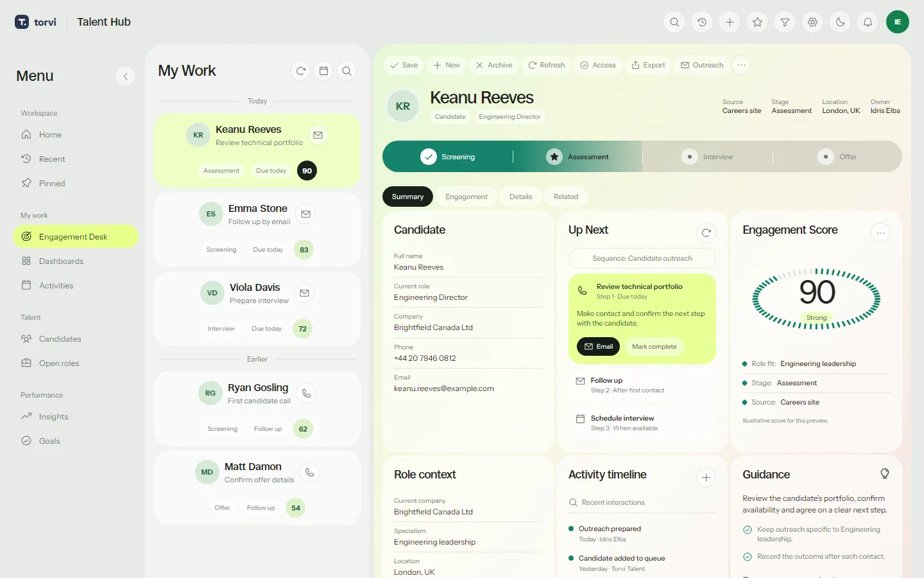
Task: Click mail icon on Emma Stone card
Action: pyautogui.click(x=306, y=215)
